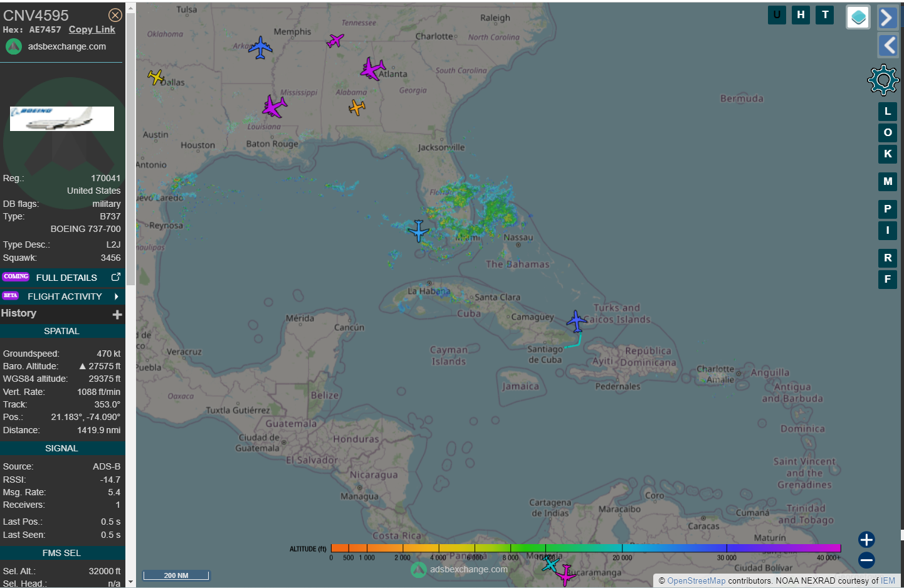Click the Reg. value 170041
Image resolution: width=904 pixels, height=588 pixels.
click(106, 178)
